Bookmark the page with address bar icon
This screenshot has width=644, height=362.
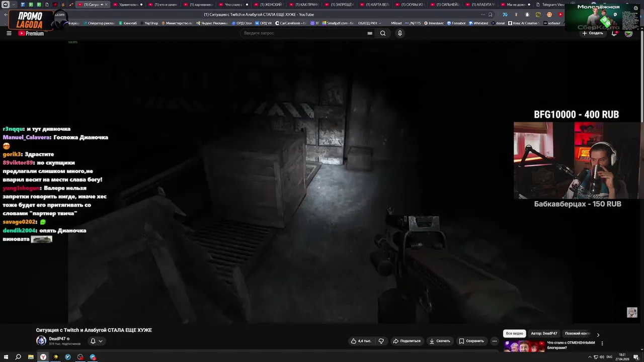click(491, 15)
